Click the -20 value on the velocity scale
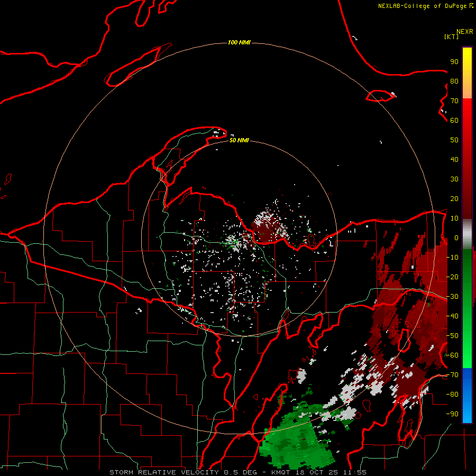 tap(453, 277)
